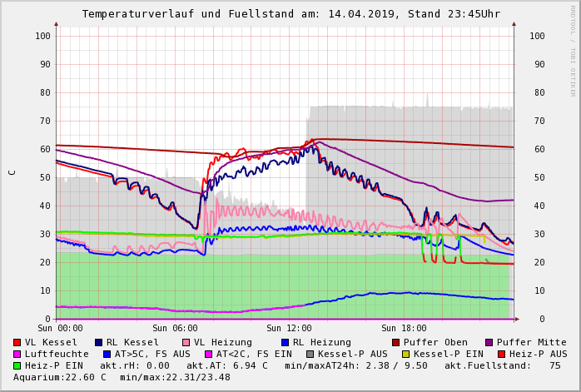Viewport: 581px width, 392px height.
Task: Click the magenta Luftfeuchte legend swatch
Action: point(17,355)
